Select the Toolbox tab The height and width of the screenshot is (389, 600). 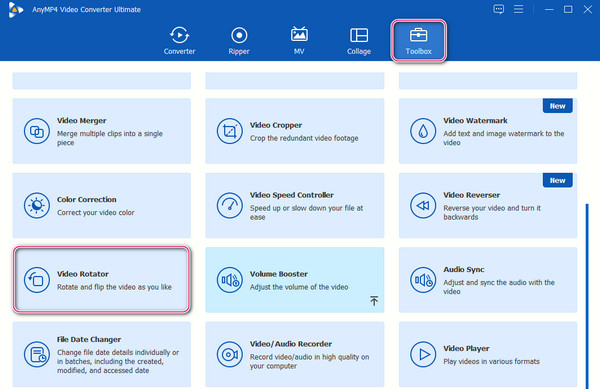(418, 41)
